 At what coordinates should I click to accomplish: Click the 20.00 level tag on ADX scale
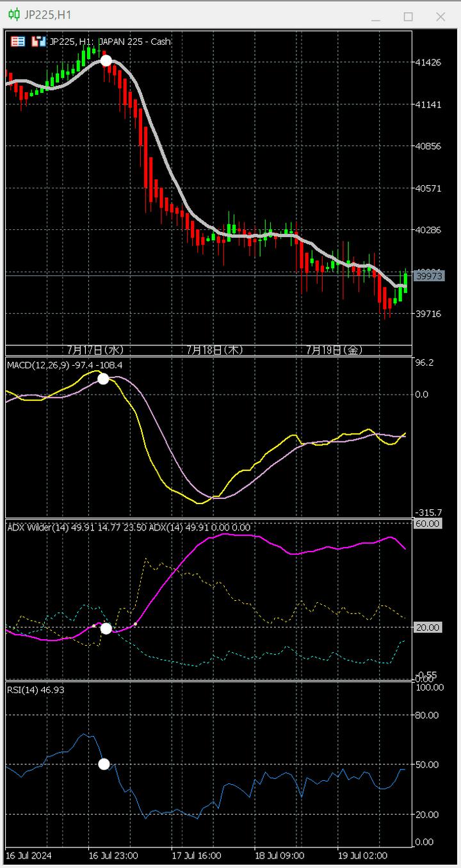click(x=428, y=627)
